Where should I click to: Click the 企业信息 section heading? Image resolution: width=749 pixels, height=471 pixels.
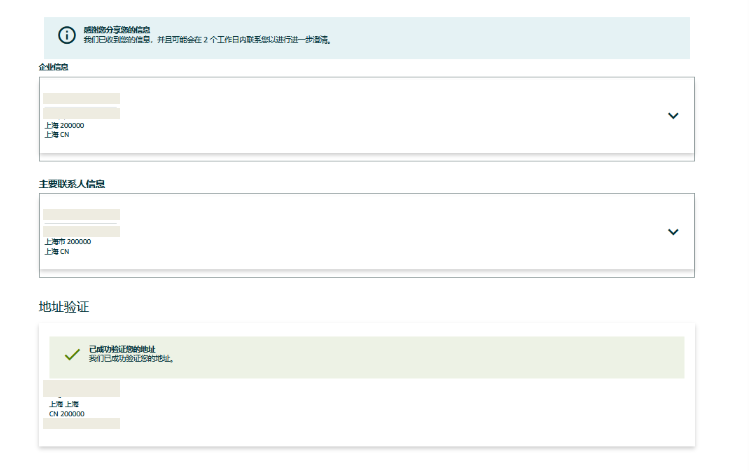pyautogui.click(x=53, y=67)
